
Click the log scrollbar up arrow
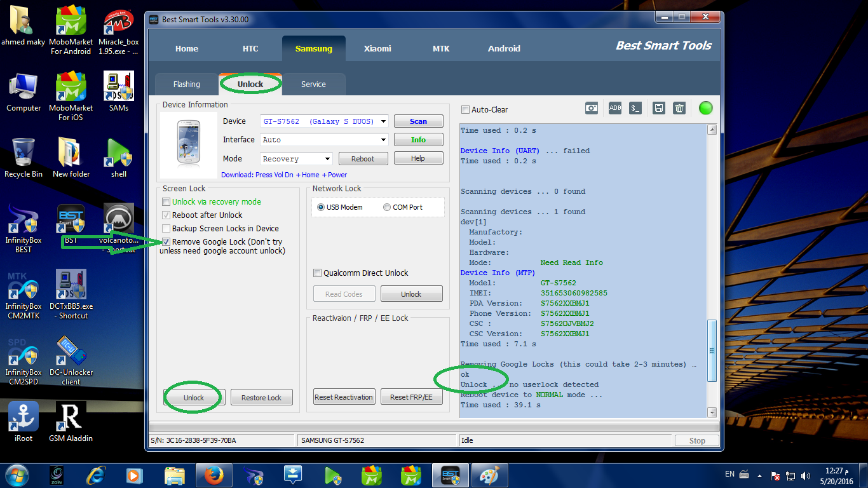point(712,130)
